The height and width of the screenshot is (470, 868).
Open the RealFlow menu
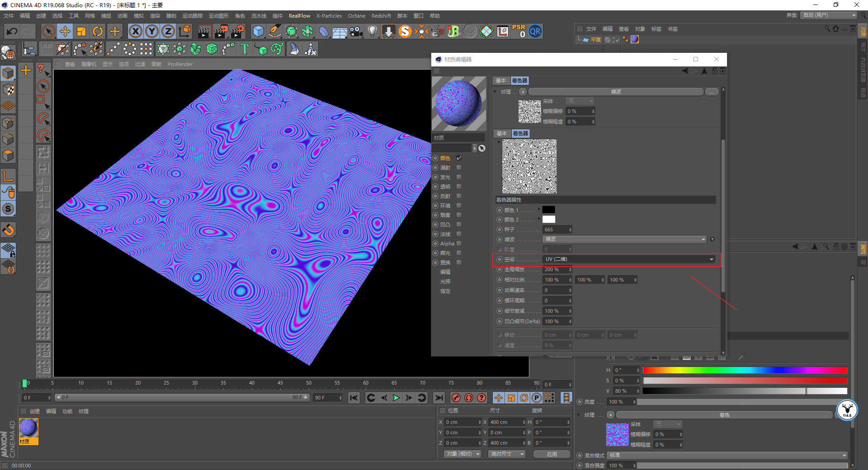pos(299,16)
